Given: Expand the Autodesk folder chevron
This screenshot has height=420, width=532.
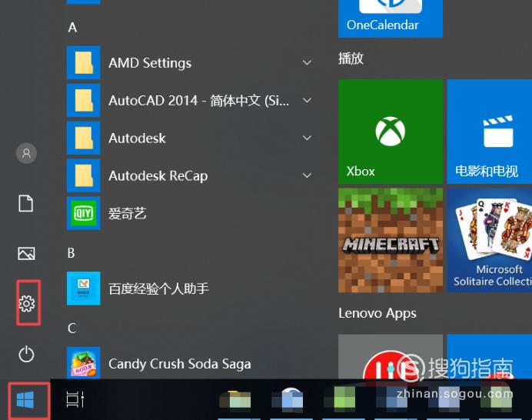Looking at the screenshot, I should (307, 138).
